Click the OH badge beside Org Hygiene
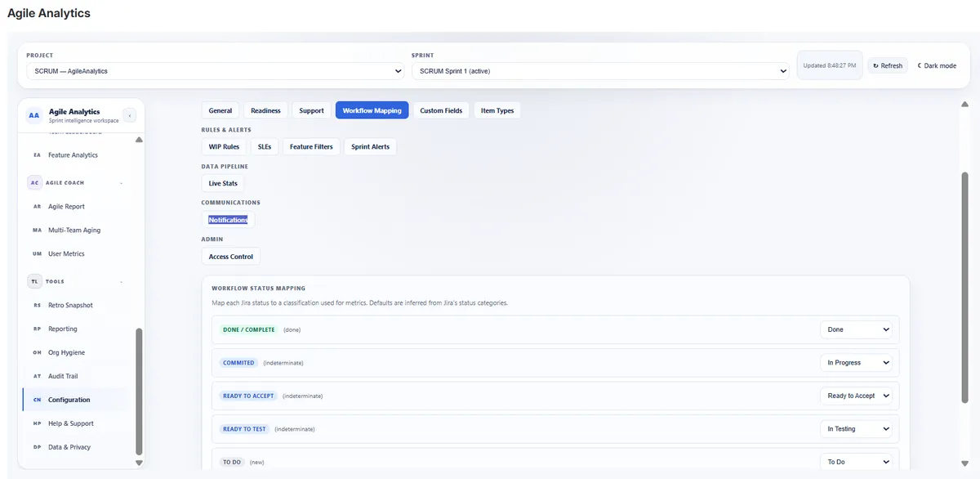The height and width of the screenshot is (479, 980). pyautogui.click(x=37, y=353)
